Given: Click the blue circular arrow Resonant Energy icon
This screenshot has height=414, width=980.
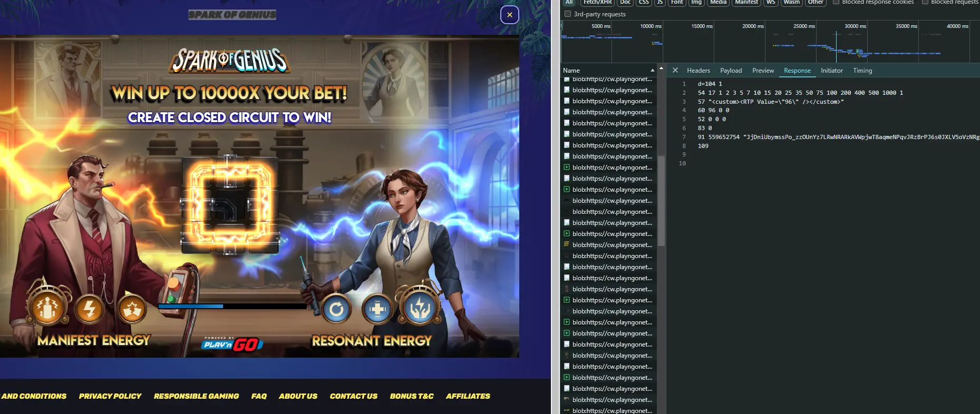Looking at the screenshot, I should tap(336, 309).
